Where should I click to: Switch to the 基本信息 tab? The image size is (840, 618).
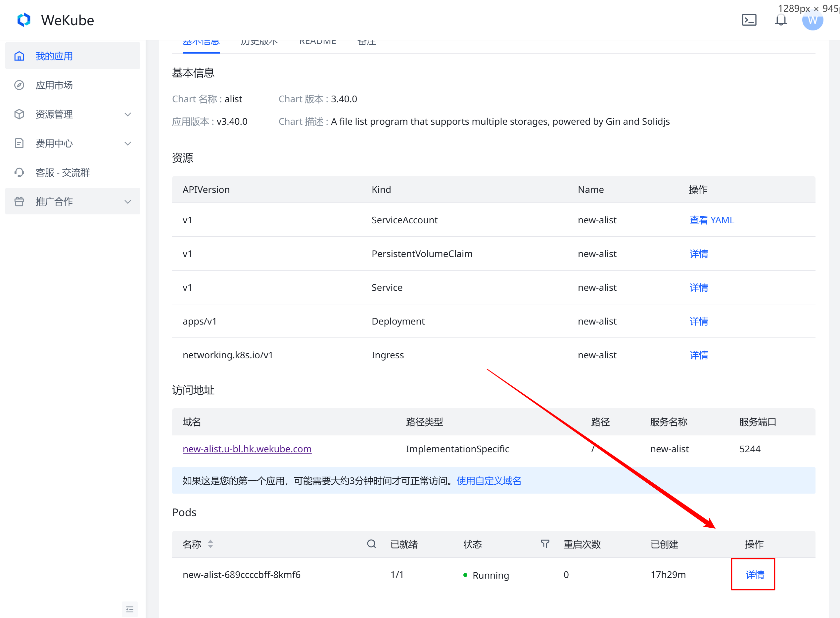click(201, 42)
